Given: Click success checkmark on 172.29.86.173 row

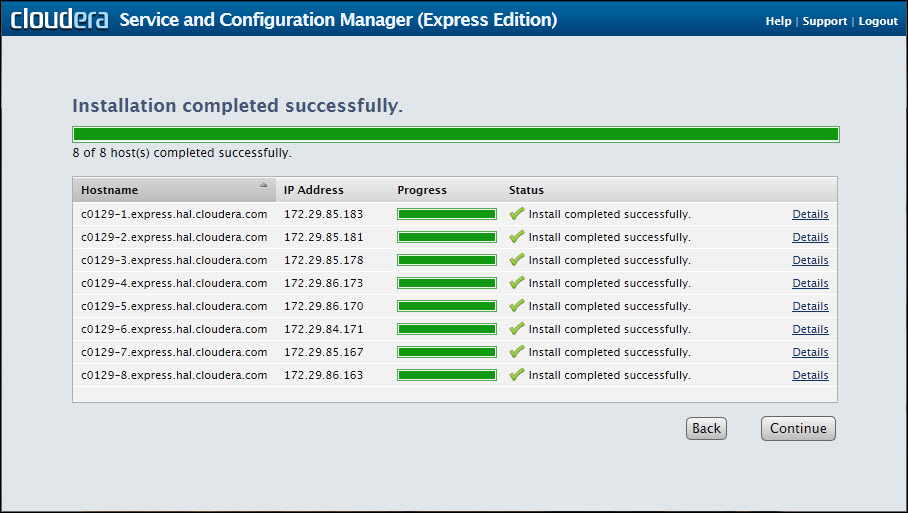Looking at the screenshot, I should point(517,283).
